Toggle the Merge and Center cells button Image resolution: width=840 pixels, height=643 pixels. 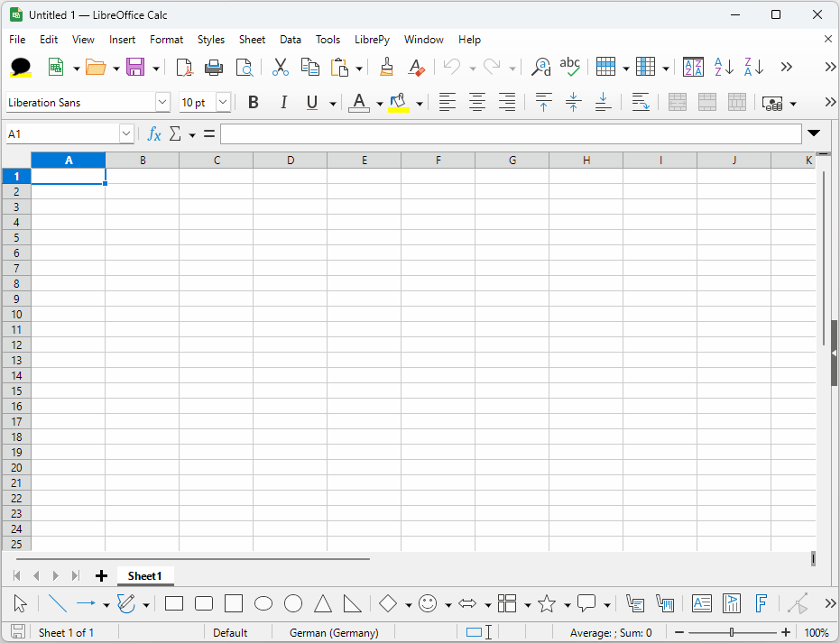tap(677, 102)
